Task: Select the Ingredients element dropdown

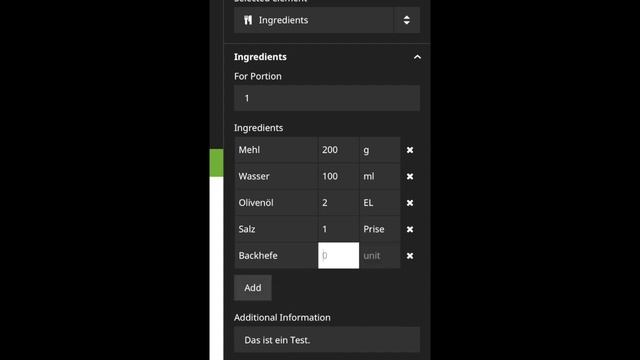Action: point(327,20)
